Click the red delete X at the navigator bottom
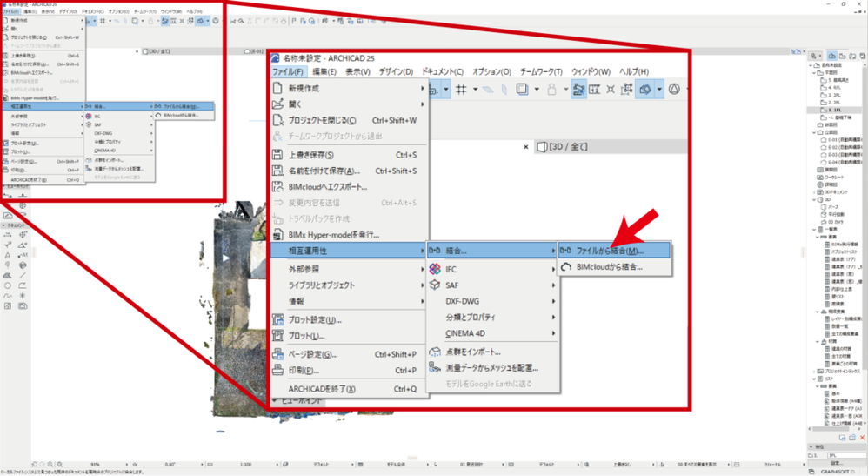Screen dimensions: 868x476 coord(863,437)
